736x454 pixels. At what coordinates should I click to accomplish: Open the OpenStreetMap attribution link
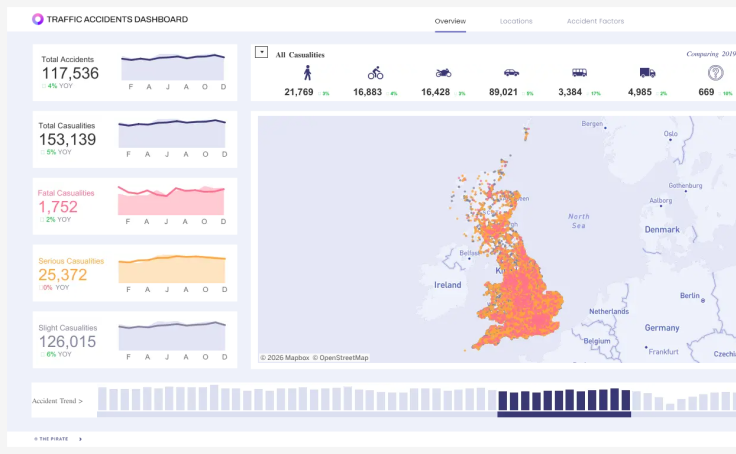pos(340,358)
